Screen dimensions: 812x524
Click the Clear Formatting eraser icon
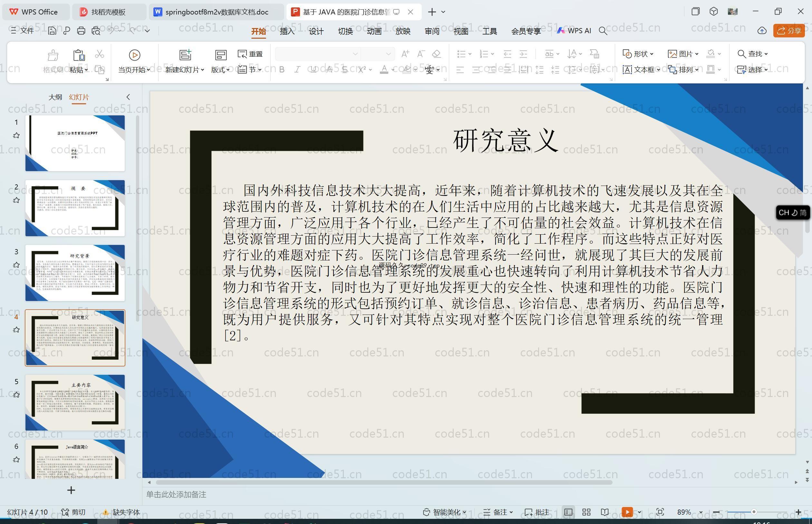(436, 54)
